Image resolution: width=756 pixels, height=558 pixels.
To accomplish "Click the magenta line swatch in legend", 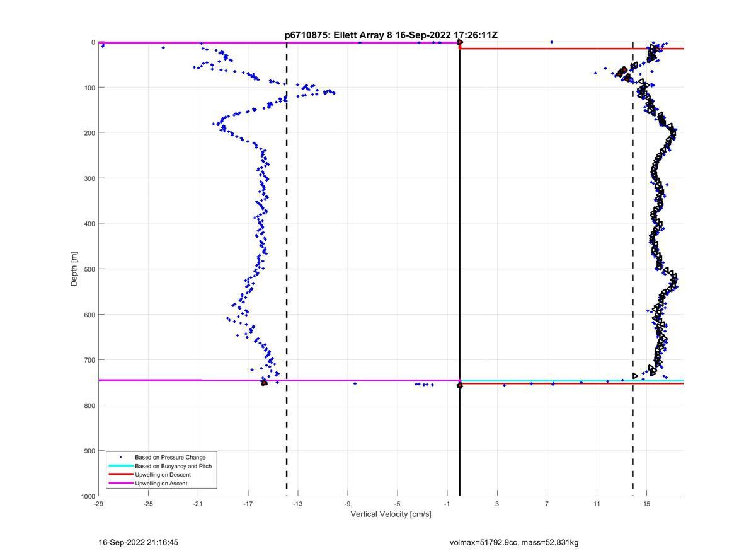I will (121, 484).
